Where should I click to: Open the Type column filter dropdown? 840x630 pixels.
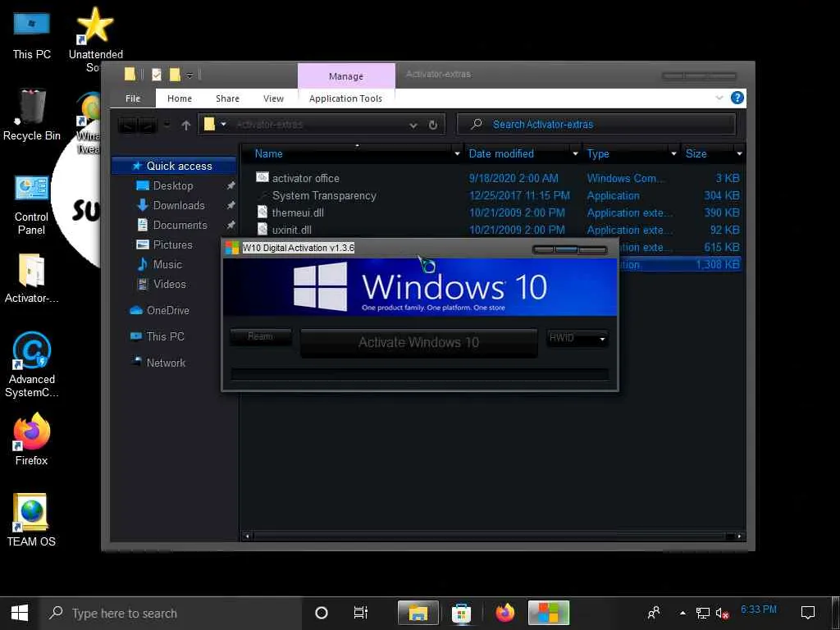[674, 153]
